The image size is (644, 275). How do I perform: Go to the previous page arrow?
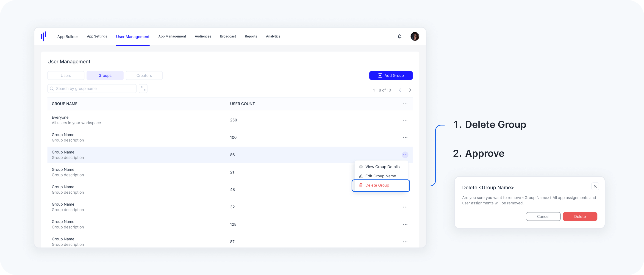click(400, 90)
